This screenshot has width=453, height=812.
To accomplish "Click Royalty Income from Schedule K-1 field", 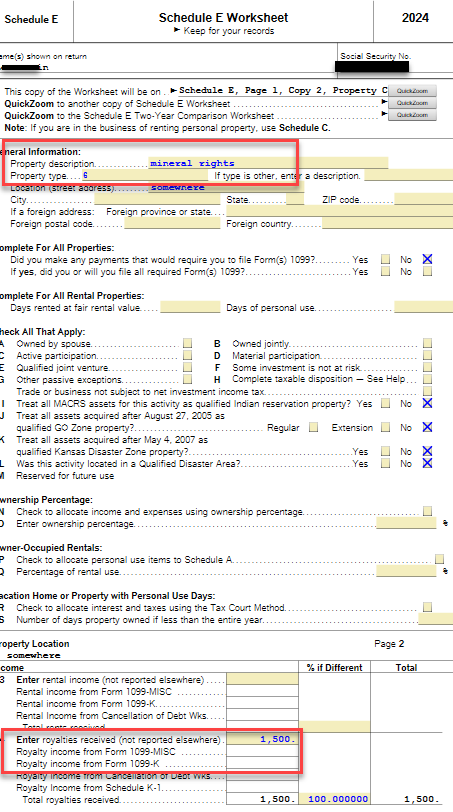I will (262, 788).
